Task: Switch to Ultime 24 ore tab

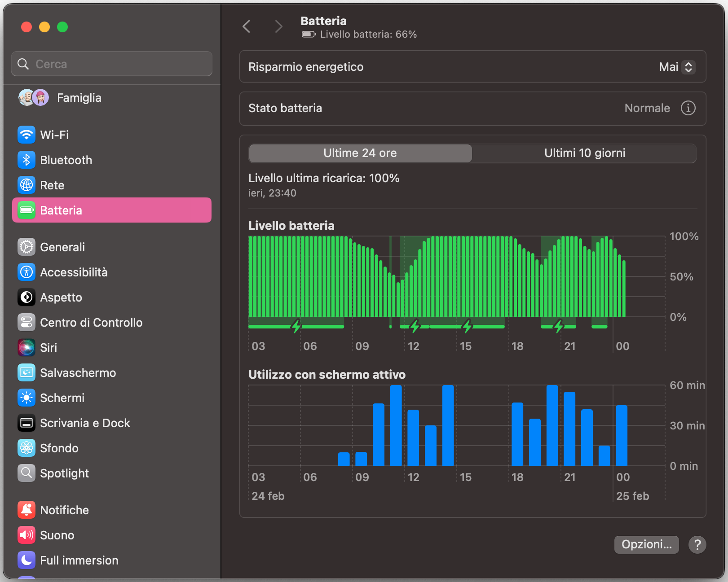Action: (360, 153)
